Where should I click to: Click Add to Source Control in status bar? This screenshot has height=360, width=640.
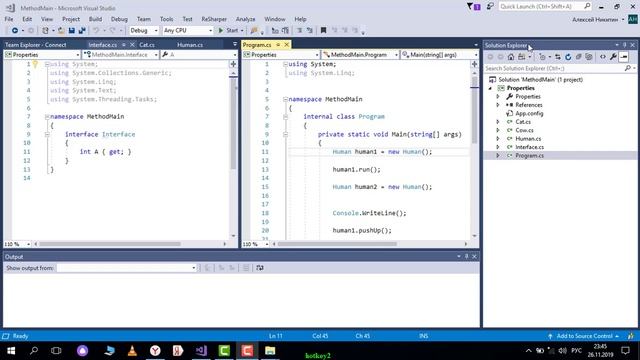584,336
